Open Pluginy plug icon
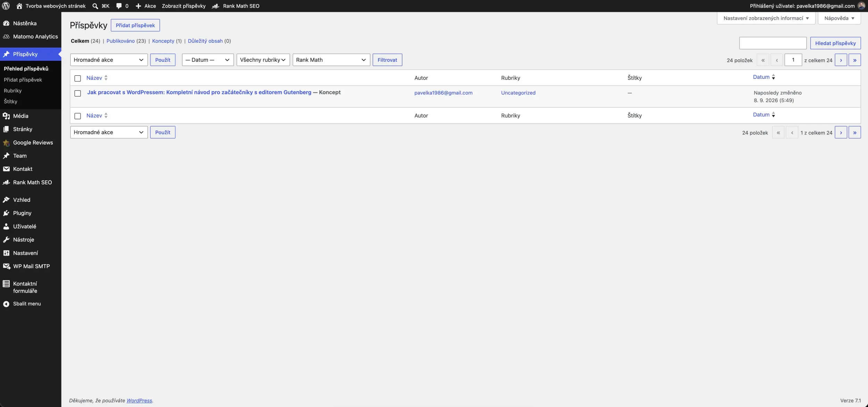The image size is (868, 407). coord(6,213)
